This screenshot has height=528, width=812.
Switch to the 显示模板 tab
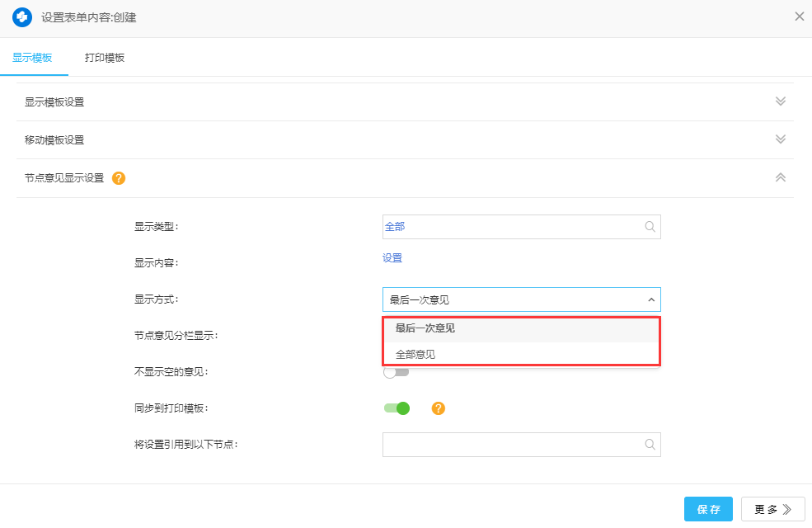[33, 58]
